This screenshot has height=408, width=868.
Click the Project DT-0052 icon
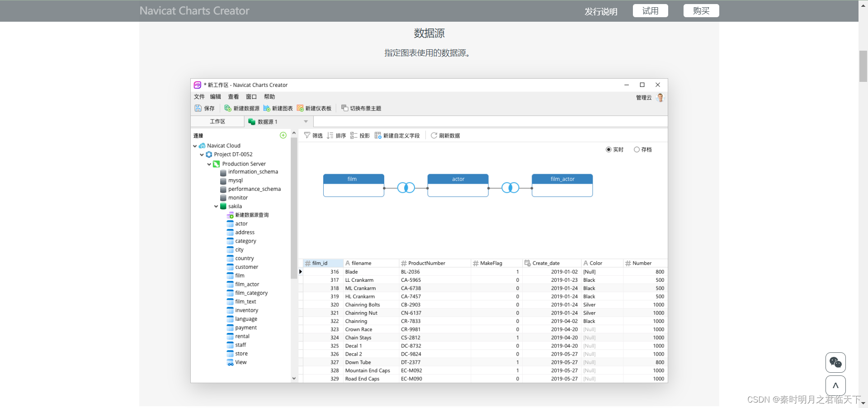pos(209,154)
